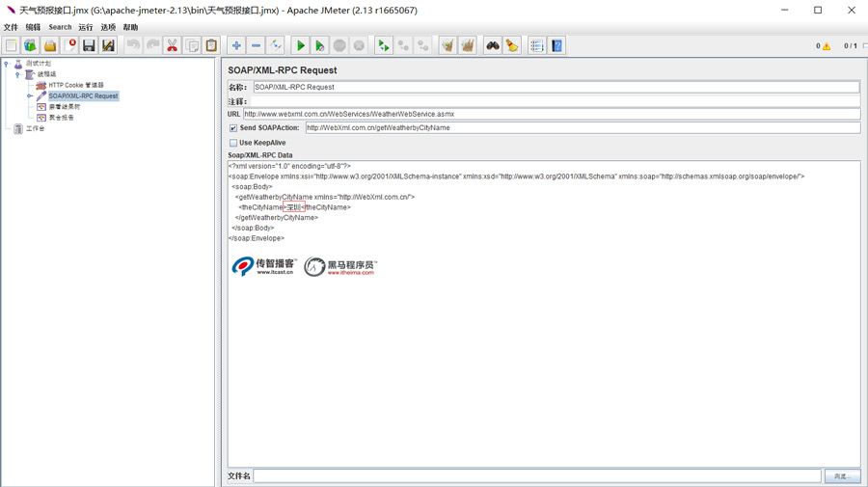Open Search with the binoculars icon
Image resolution: width=868 pixels, height=487 pixels.
pos(493,46)
